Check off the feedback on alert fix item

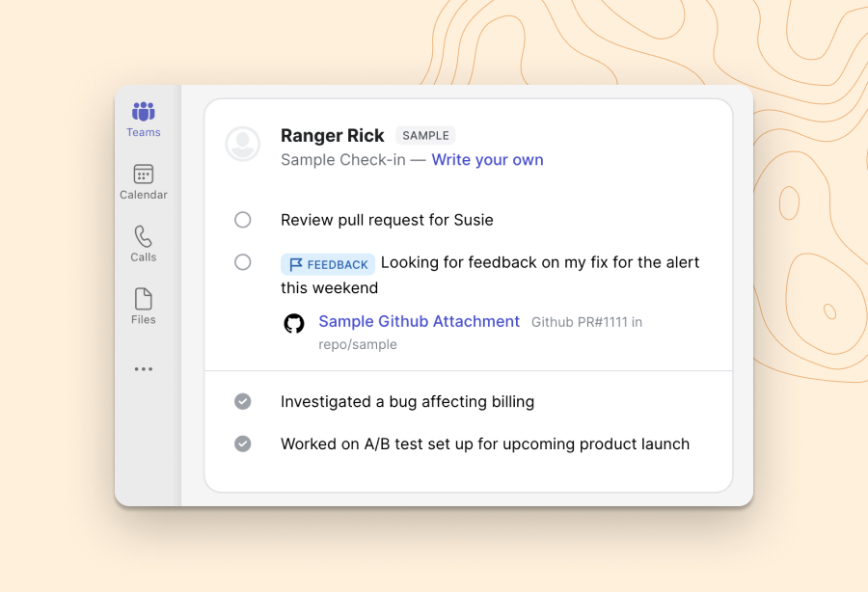click(x=242, y=262)
